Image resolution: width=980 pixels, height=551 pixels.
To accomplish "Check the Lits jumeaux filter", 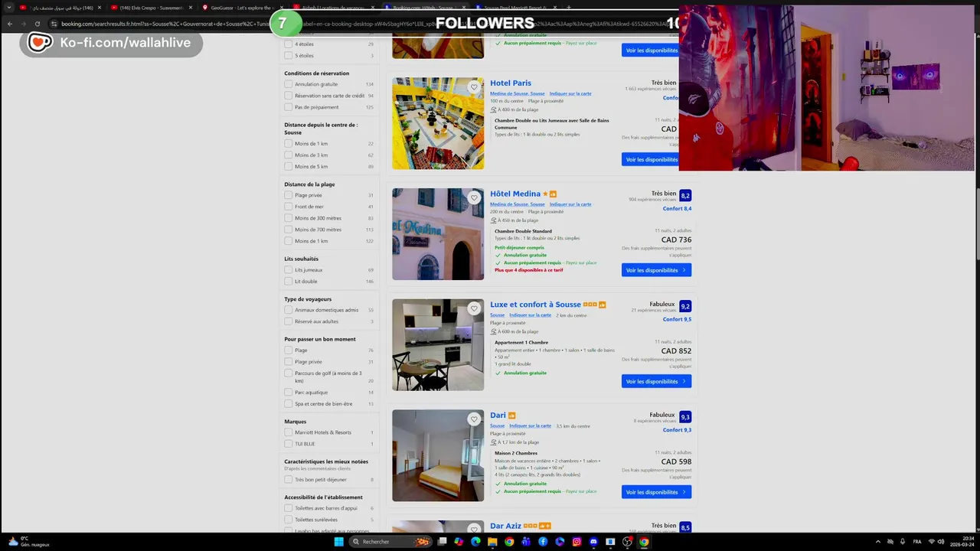I will click(289, 270).
